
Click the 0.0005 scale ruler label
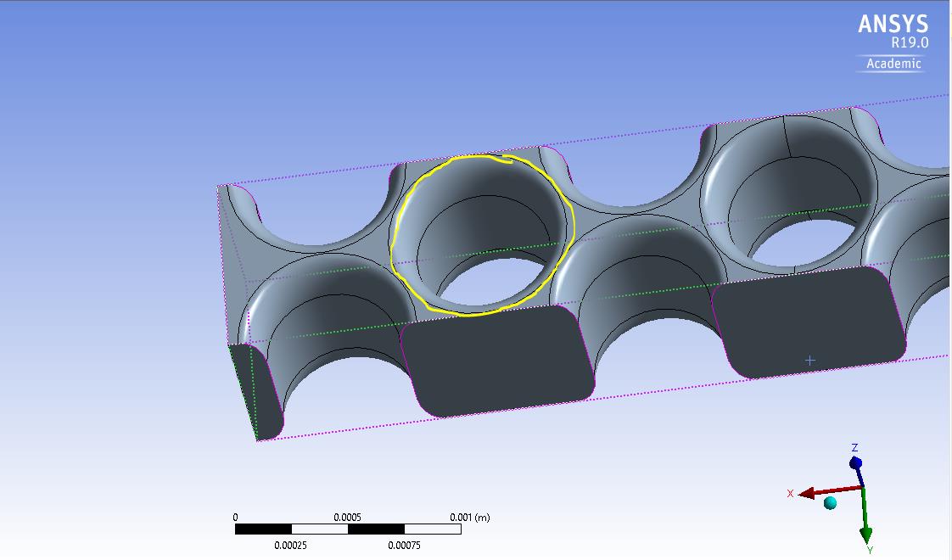(x=347, y=518)
